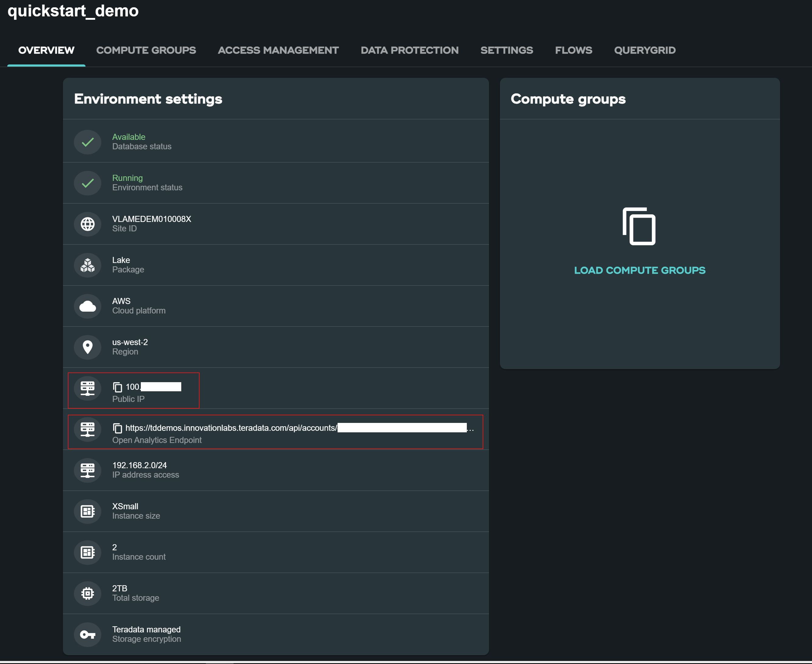Viewport: 812px width, 664px height.
Task: Open the QueryGrid tab
Action: 645,50
